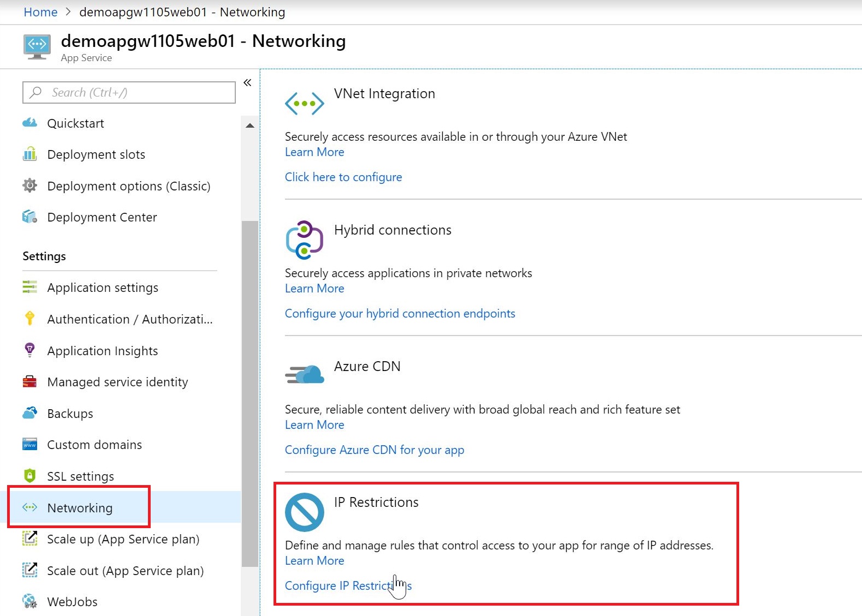862x616 pixels.
Task: Click the SSL settings shield icon
Action: pyautogui.click(x=29, y=476)
